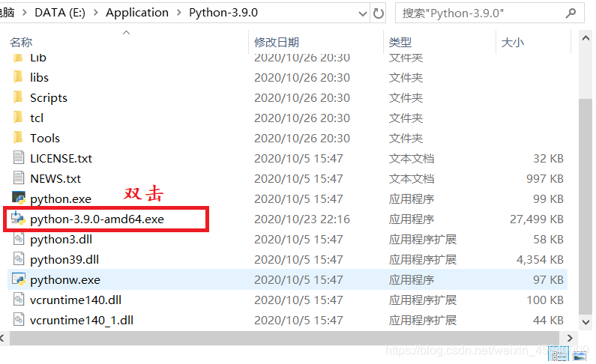Click the python3.dll file icon
Screen dimensions: 596x364
click(x=19, y=239)
